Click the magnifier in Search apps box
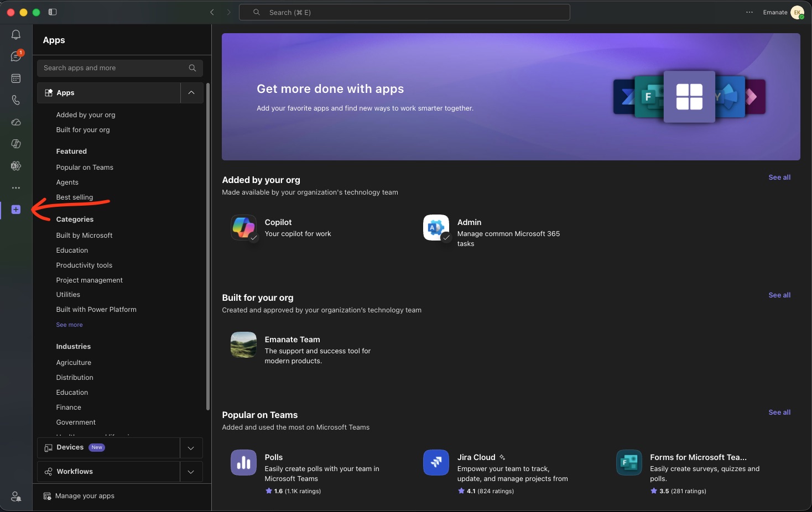Viewport: 812px width, 512px height. point(192,68)
